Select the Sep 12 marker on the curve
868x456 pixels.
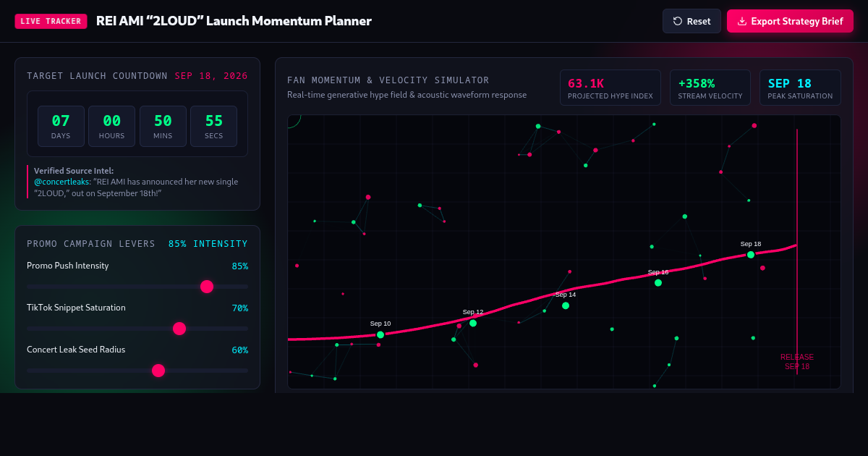[x=473, y=323]
